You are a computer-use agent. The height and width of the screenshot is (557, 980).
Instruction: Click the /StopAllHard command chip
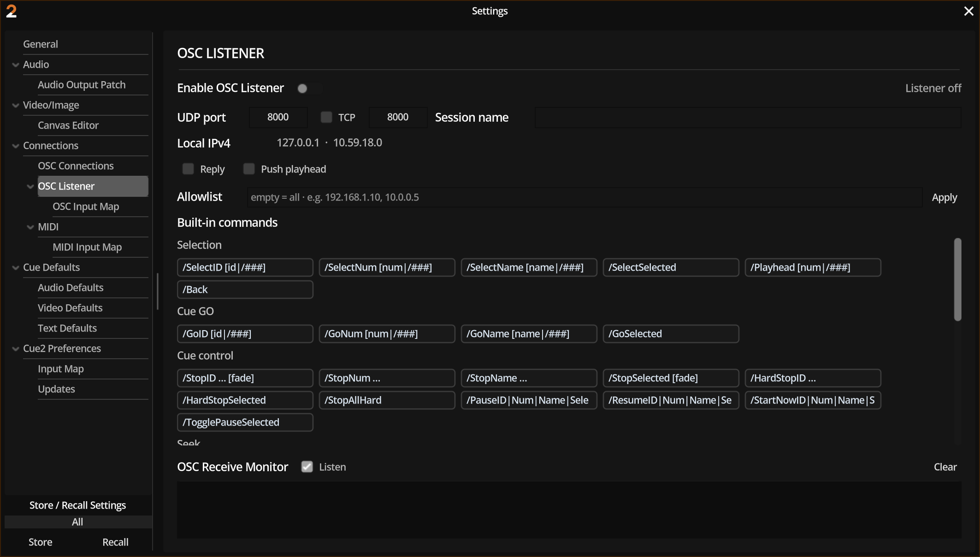coord(387,400)
